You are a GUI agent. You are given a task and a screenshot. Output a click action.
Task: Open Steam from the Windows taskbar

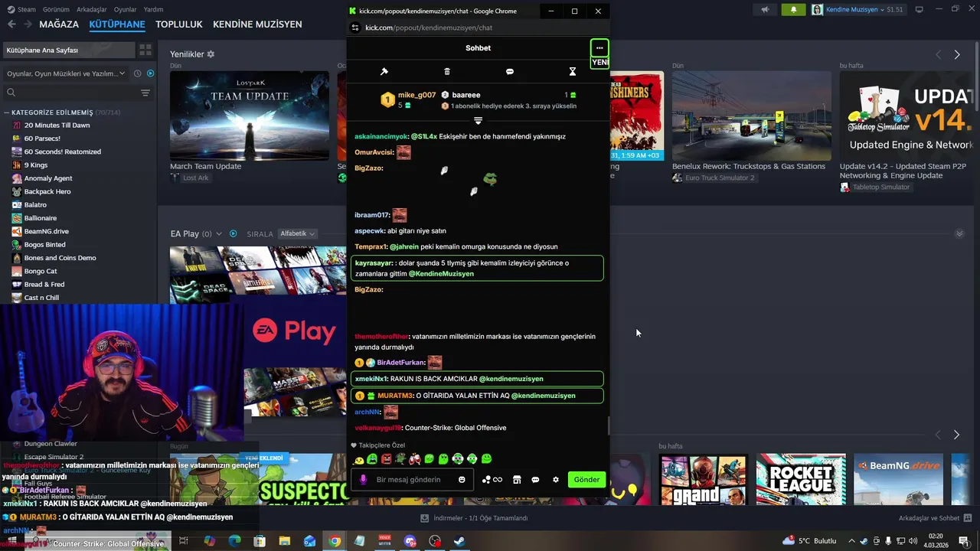(x=459, y=541)
